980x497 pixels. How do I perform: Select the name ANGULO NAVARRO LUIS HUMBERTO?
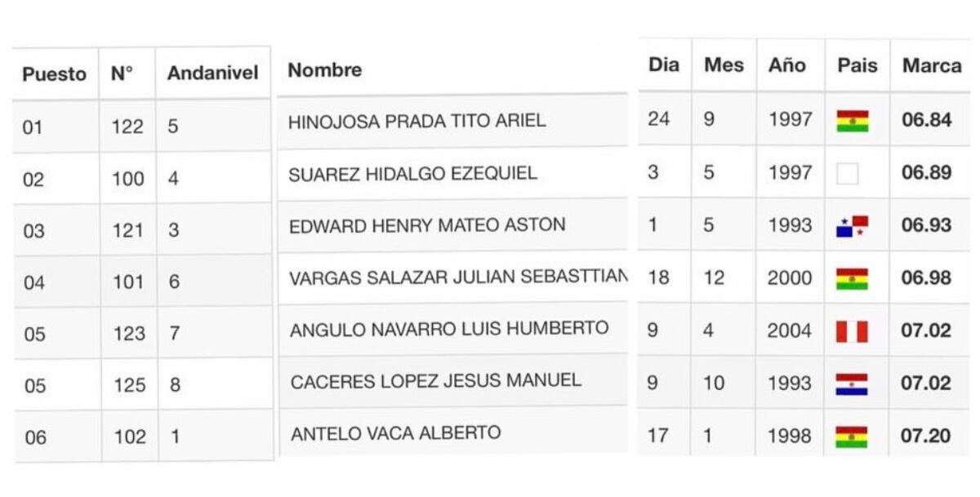[x=449, y=329]
